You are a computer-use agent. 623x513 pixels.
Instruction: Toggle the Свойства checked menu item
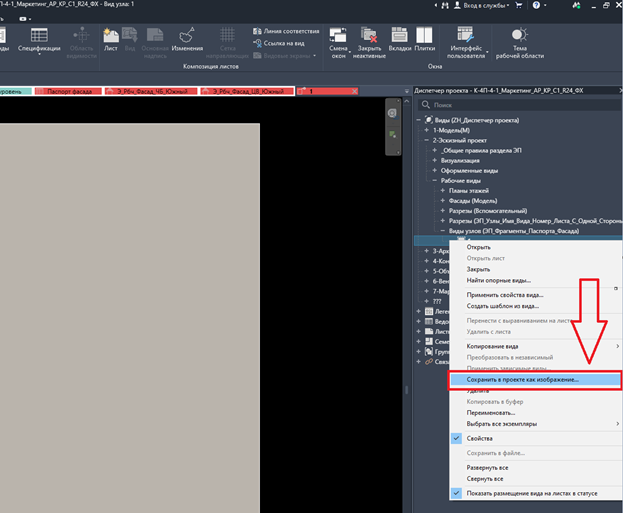536,438
